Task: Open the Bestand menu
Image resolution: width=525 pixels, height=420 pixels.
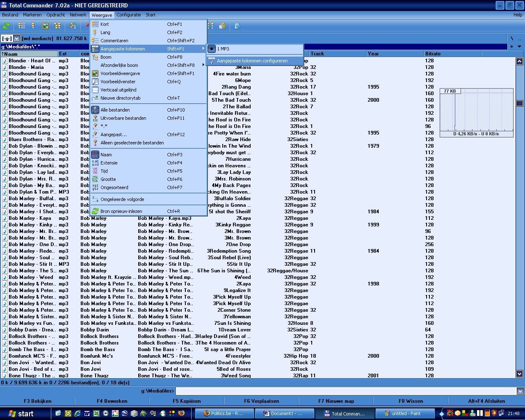Action: coord(10,15)
